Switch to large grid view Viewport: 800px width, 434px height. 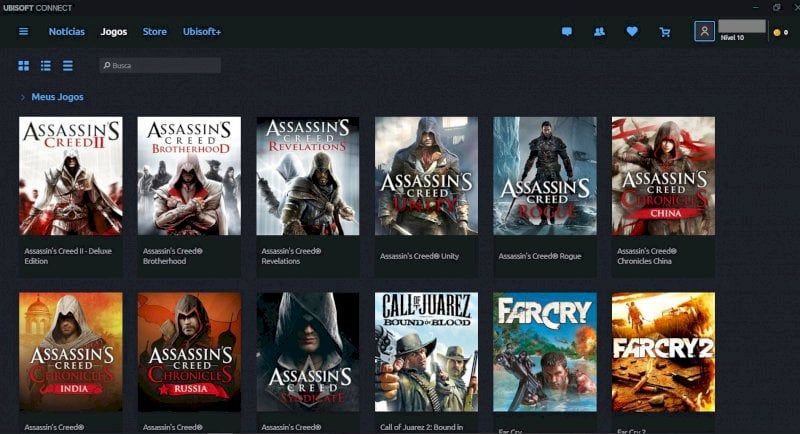click(x=24, y=66)
